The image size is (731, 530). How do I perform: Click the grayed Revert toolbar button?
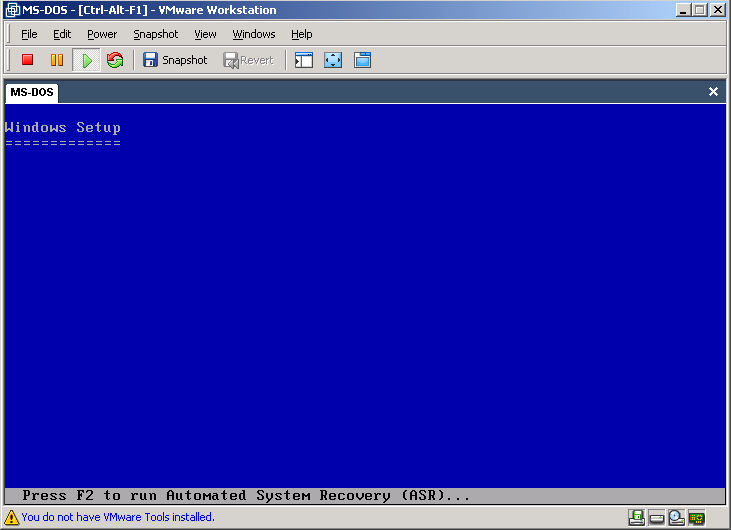[x=248, y=60]
